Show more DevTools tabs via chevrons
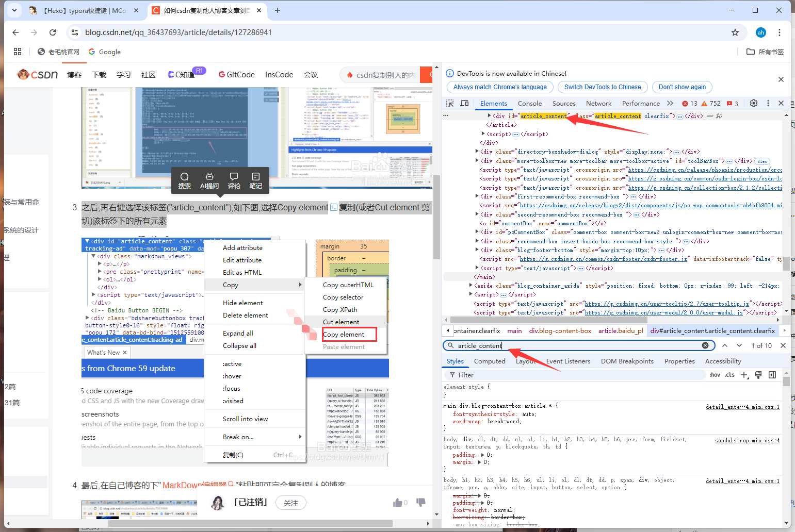795x532 pixels. [x=670, y=103]
